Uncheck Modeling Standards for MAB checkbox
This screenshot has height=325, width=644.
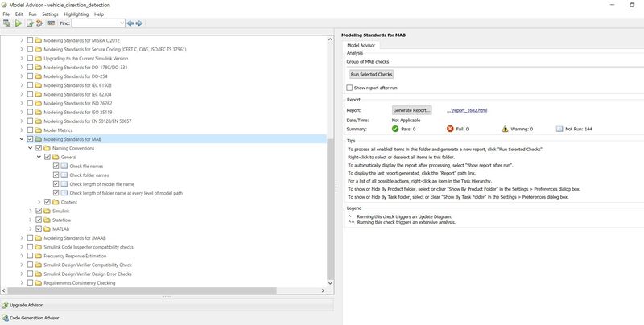click(30, 139)
